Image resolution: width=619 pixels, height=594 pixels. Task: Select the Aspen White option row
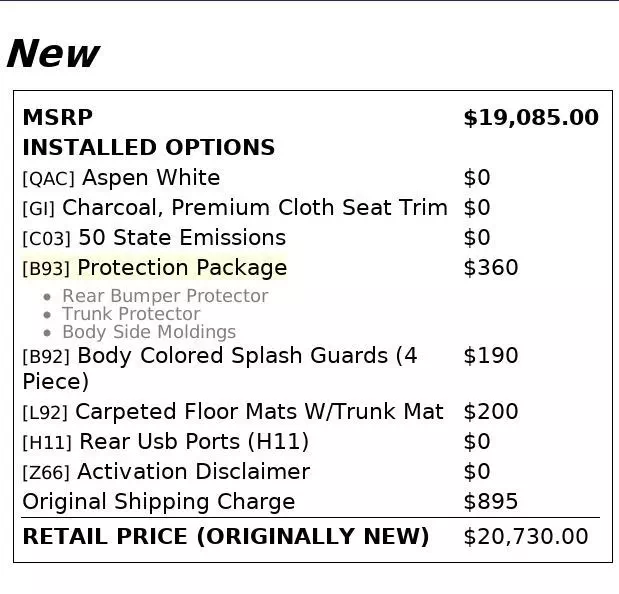point(121,178)
